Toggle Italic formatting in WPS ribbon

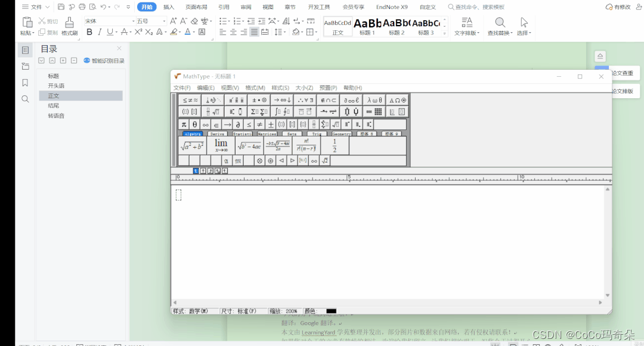(x=100, y=32)
